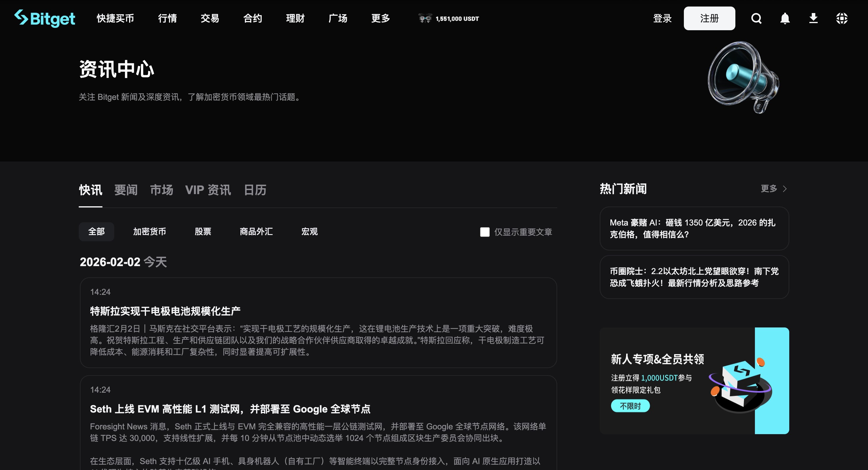Click 更多 link beside 热门新闻
Image resolution: width=868 pixels, height=470 pixels.
[x=769, y=188]
